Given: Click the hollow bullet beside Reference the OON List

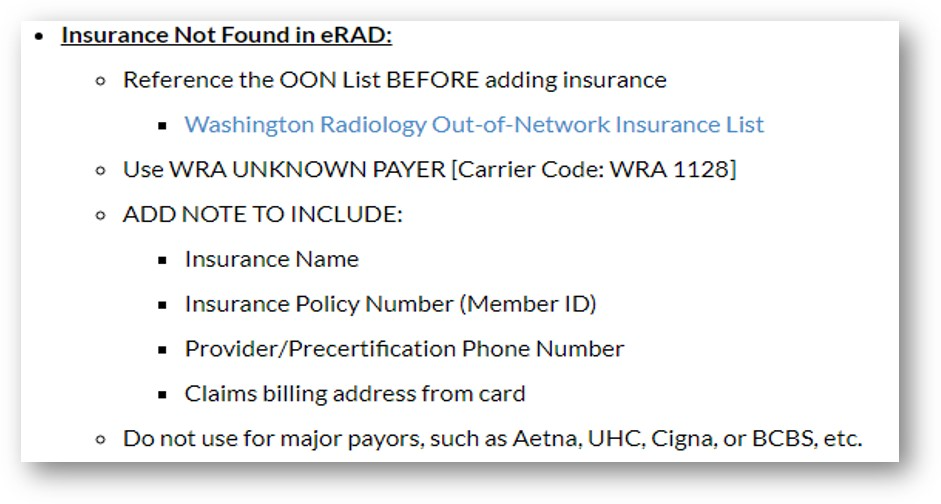Looking at the screenshot, I should click(101, 81).
